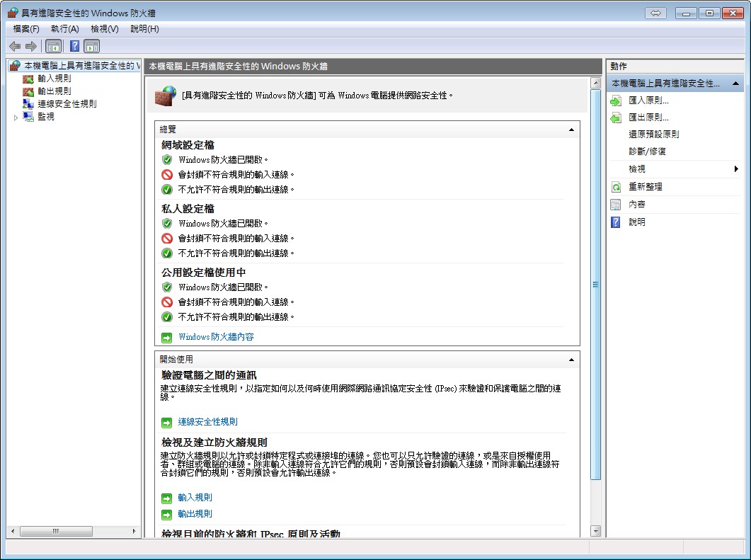Image resolution: width=751 pixels, height=560 pixels.
Task: Click the 監視 tree icon
Action: [x=28, y=116]
